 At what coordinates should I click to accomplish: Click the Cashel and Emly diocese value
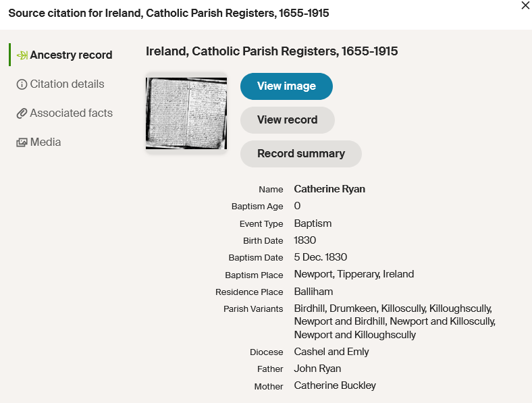331,352
